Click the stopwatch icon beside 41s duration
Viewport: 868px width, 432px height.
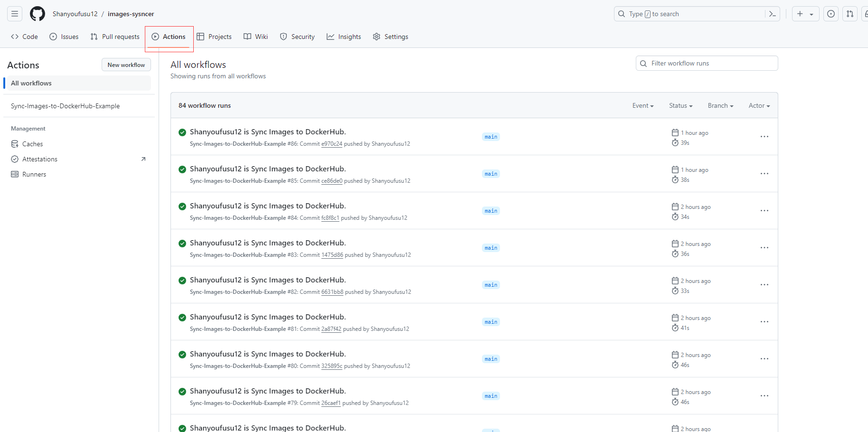tap(675, 328)
